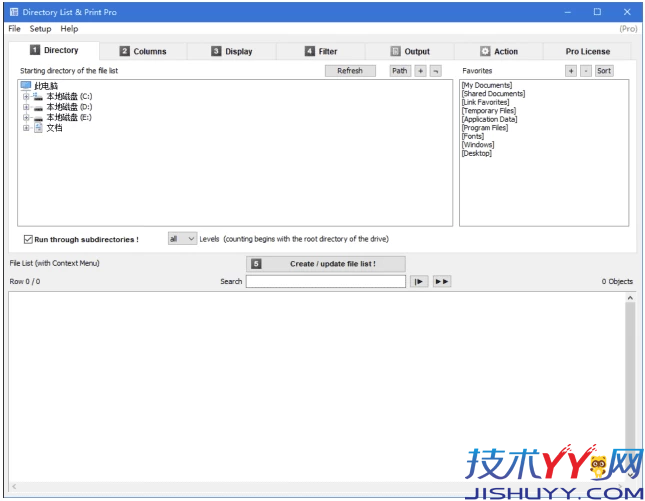
Task: Remove a favorite with the minus button
Action: click(586, 71)
